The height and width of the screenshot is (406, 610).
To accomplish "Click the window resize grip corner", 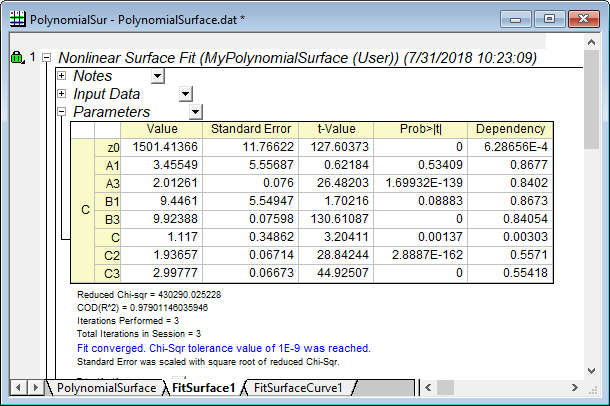I will (x=592, y=390).
